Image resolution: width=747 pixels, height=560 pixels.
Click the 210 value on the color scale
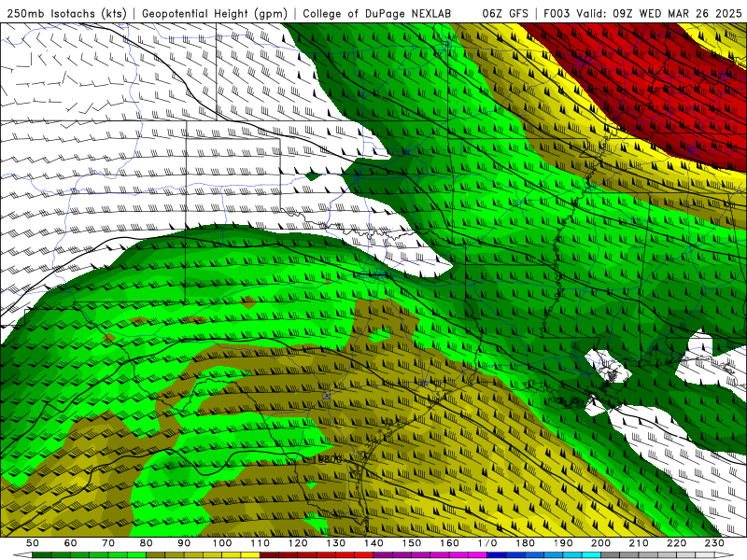point(639,543)
